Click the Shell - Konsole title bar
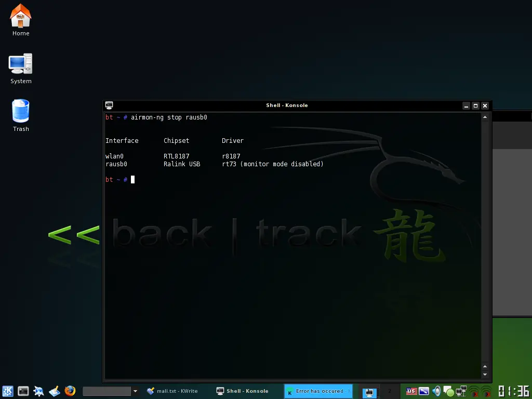 tap(287, 105)
